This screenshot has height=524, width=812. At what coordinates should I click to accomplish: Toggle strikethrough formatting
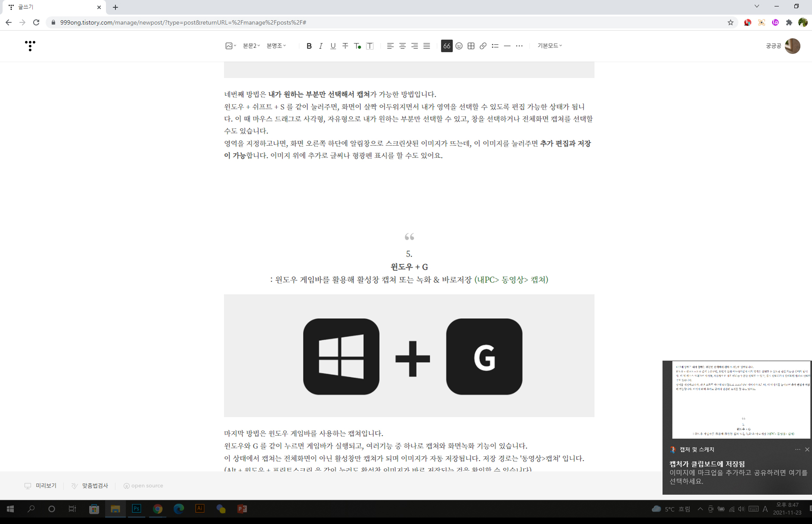click(x=345, y=46)
